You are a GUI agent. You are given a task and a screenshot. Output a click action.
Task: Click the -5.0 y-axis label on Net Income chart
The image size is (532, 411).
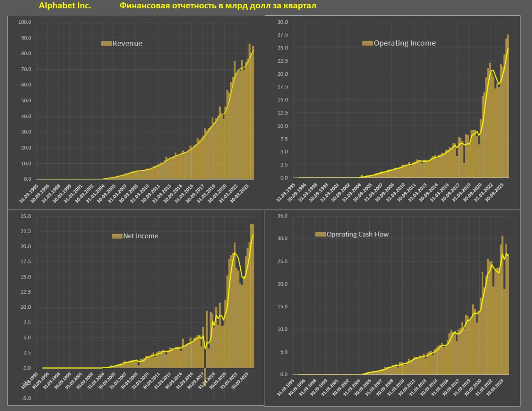tap(26, 398)
